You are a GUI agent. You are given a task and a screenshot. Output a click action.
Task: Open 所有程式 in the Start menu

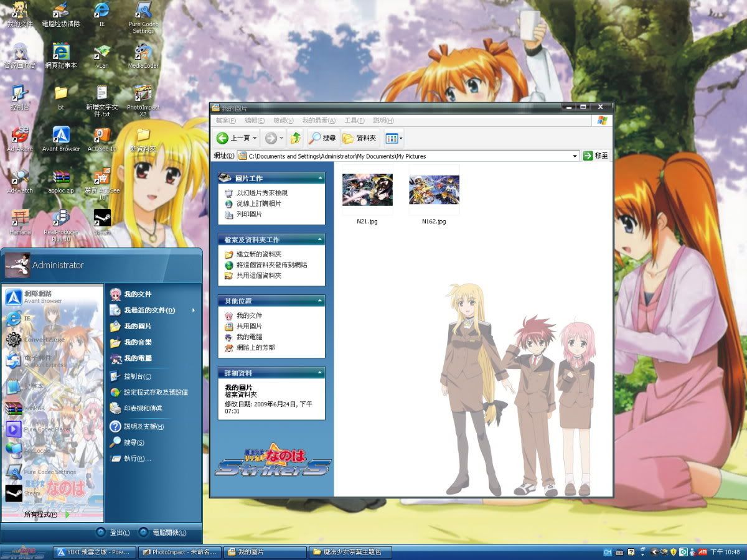pyautogui.click(x=47, y=515)
